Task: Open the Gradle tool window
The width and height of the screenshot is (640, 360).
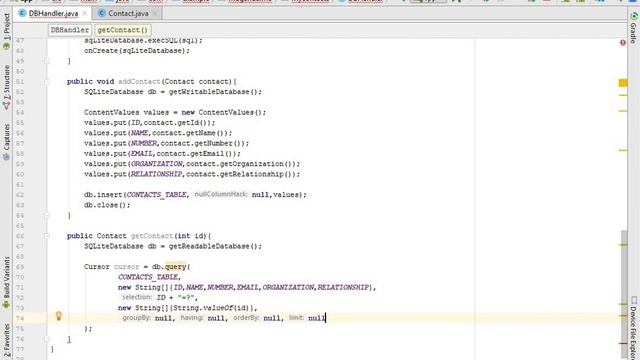Action: click(x=634, y=28)
